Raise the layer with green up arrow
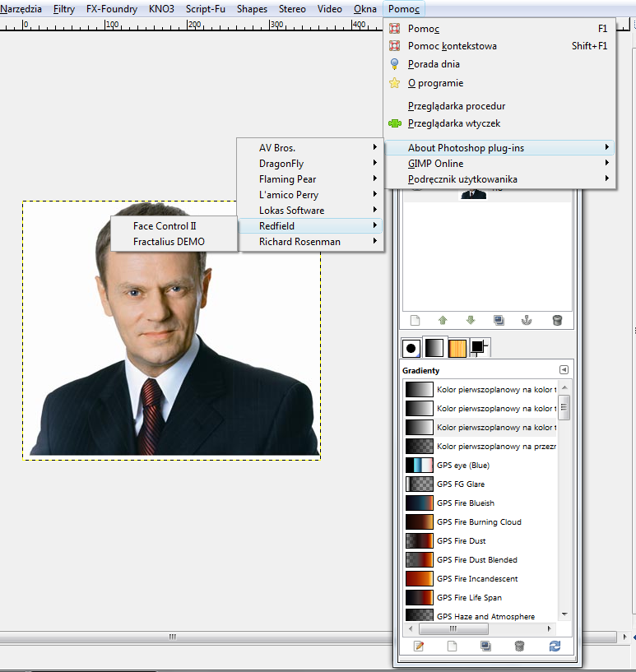The image size is (636, 672). [443, 320]
